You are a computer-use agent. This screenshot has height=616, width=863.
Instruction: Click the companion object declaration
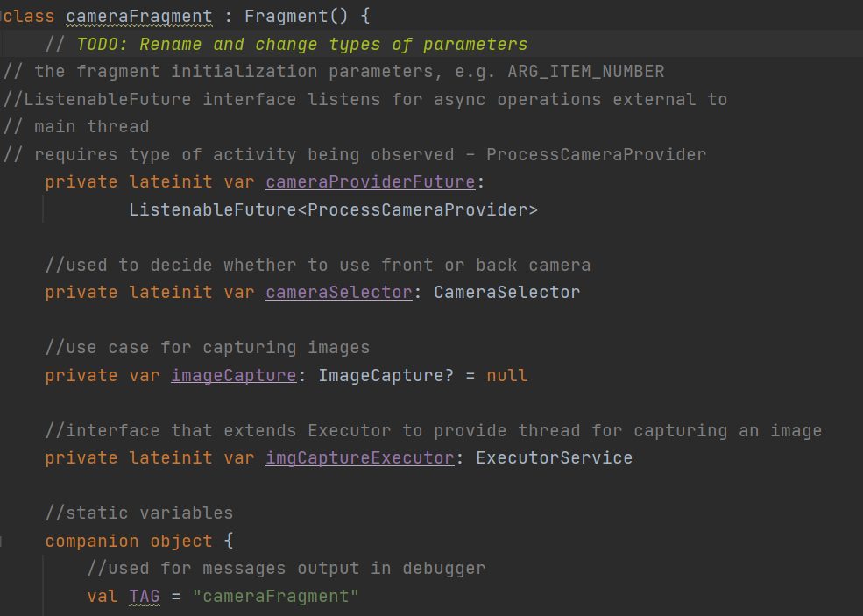click(139, 542)
